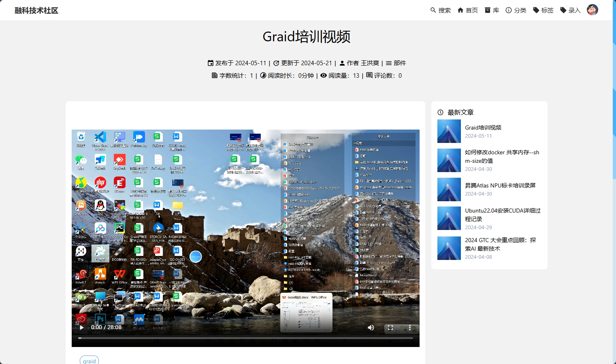The image size is (616, 364).
Task: Click the 0:00 / 28:08 time display
Action: (x=106, y=327)
